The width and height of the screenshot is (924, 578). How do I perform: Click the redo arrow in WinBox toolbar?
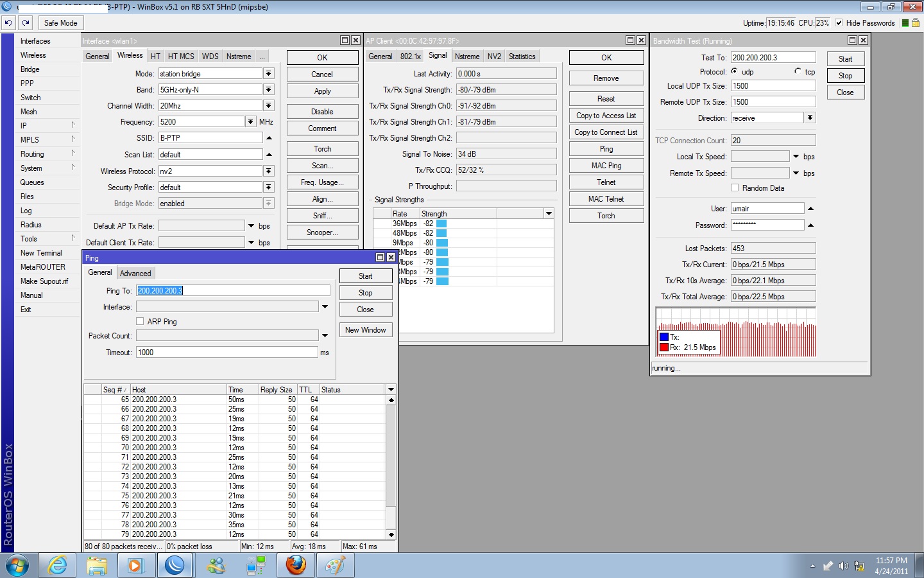26,22
